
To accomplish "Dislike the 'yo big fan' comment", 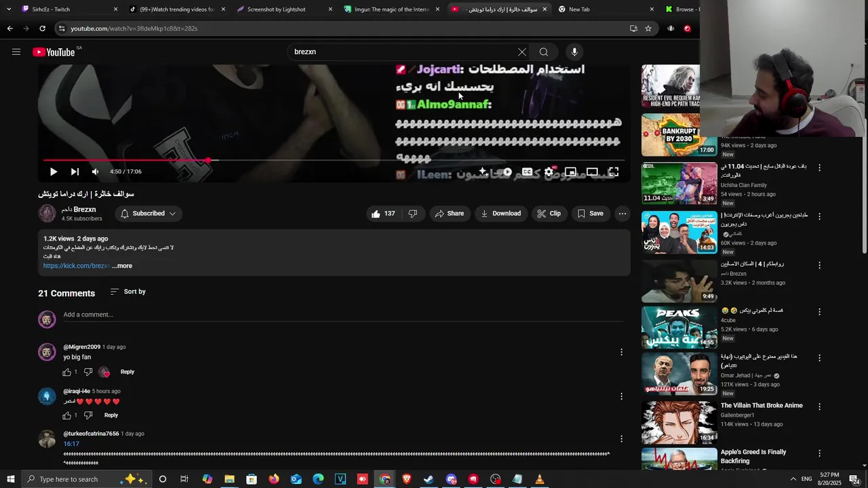I will 88,372.
